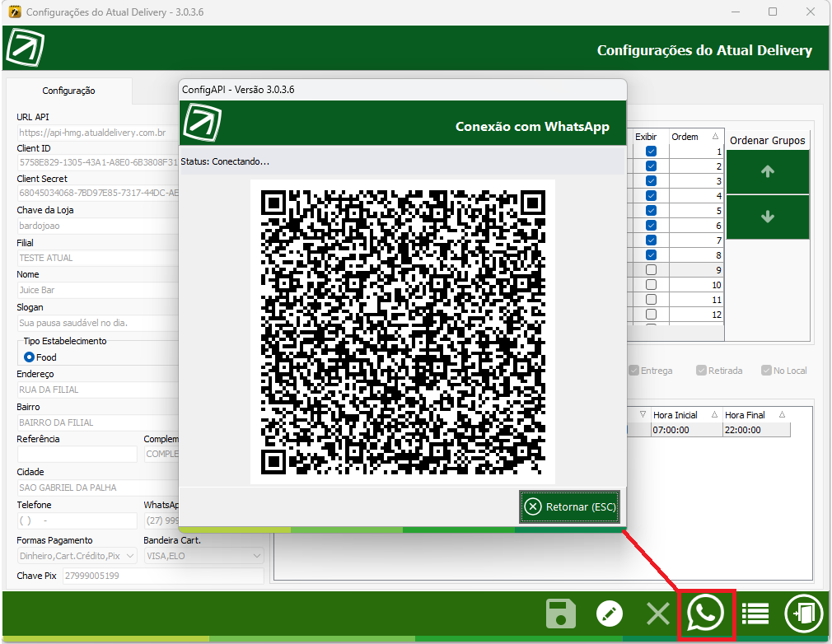
Task: Click the Telefone input field
Action: (x=77, y=520)
